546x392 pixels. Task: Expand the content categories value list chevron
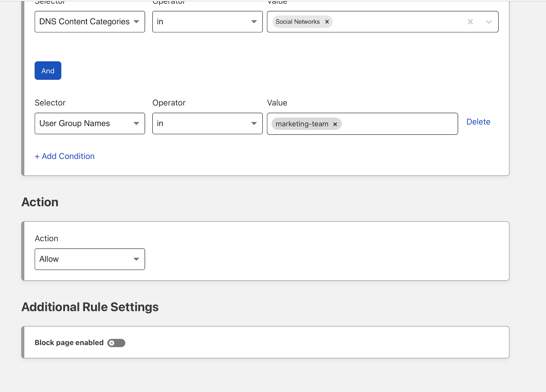[489, 22]
